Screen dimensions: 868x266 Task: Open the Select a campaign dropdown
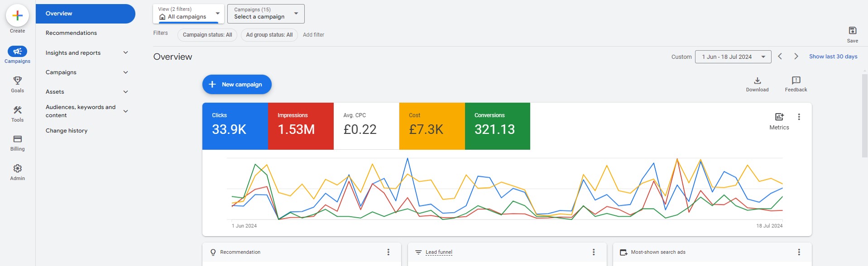[x=266, y=14]
